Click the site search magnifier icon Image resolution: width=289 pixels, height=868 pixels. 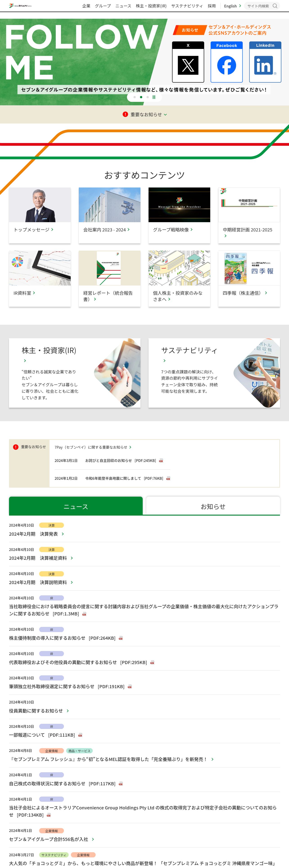(275, 6)
